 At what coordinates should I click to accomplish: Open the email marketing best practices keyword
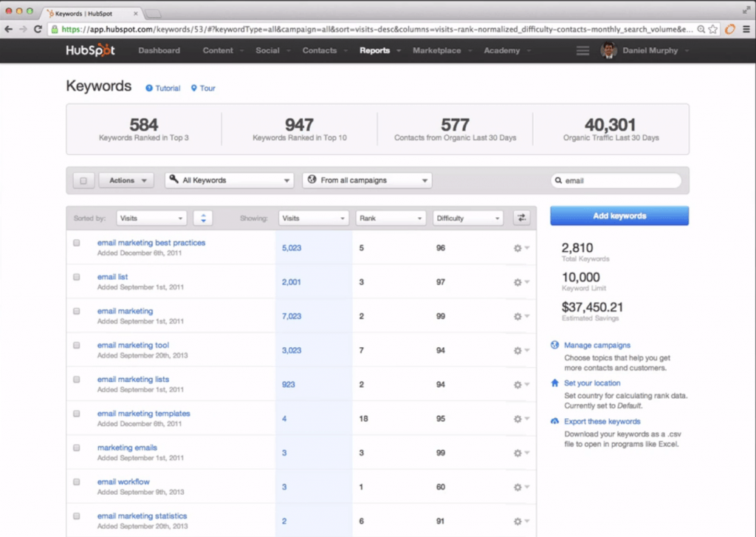tap(151, 243)
